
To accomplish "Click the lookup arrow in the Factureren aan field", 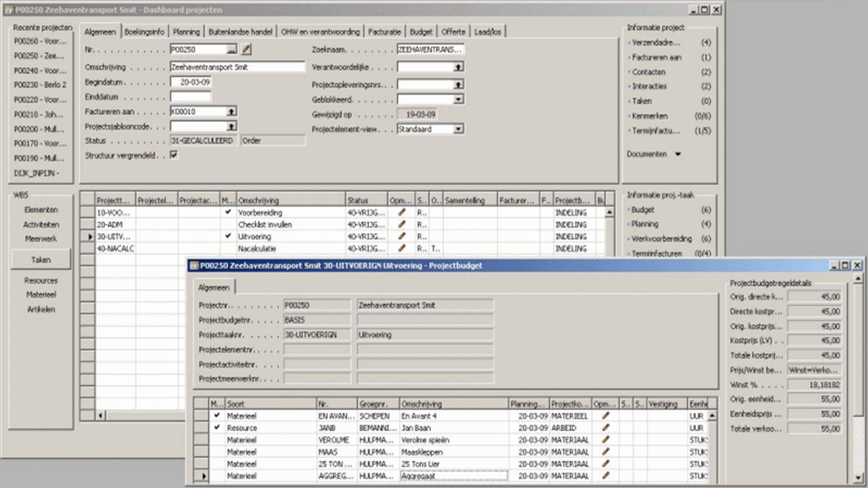I will coord(231,111).
